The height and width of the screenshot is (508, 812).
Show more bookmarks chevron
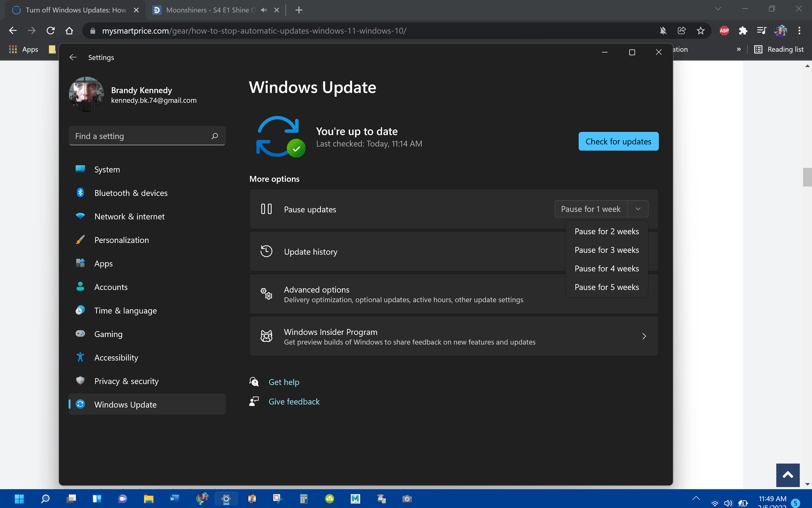coord(738,49)
